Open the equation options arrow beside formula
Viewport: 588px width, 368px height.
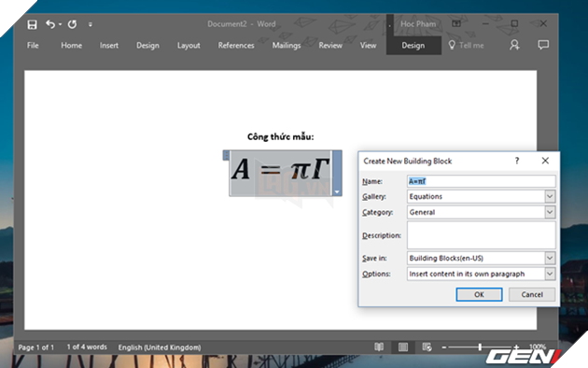(x=337, y=191)
